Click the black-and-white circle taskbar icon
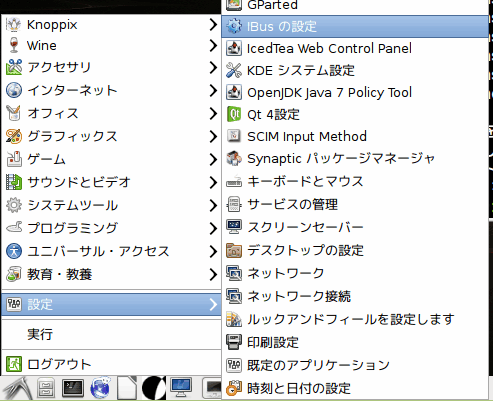 click(x=154, y=388)
